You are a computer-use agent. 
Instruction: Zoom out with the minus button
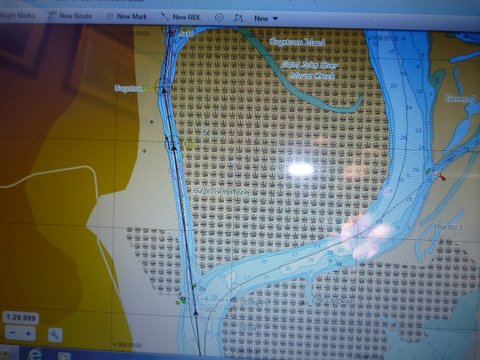pyautogui.click(x=13, y=333)
